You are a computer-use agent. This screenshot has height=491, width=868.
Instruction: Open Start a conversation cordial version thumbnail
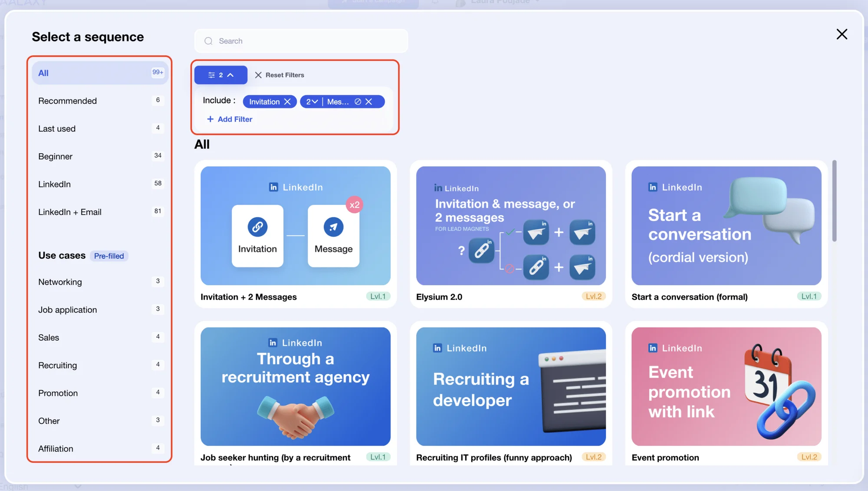726,226
